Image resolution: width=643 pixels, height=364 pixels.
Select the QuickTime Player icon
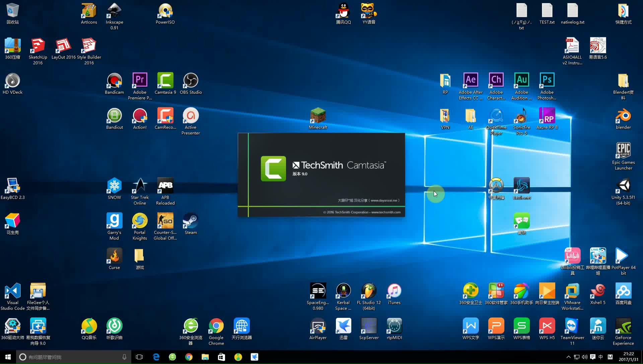pos(496,121)
